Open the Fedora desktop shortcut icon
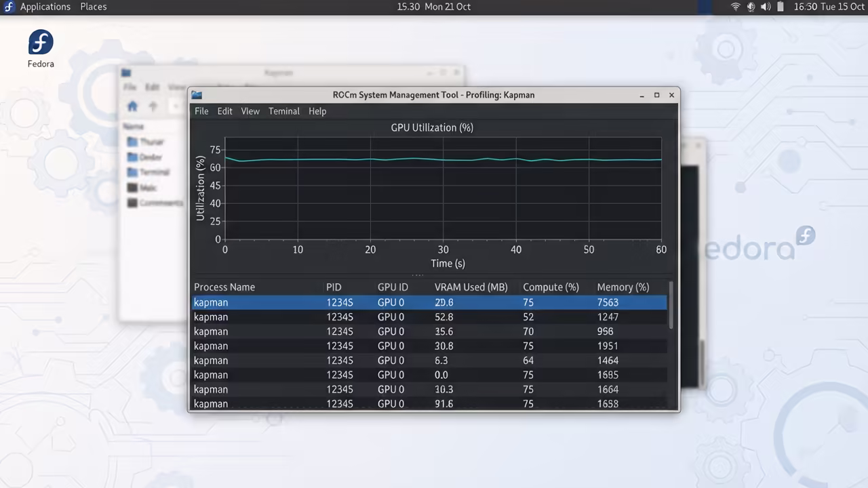The width and height of the screenshot is (868, 488). (41, 43)
